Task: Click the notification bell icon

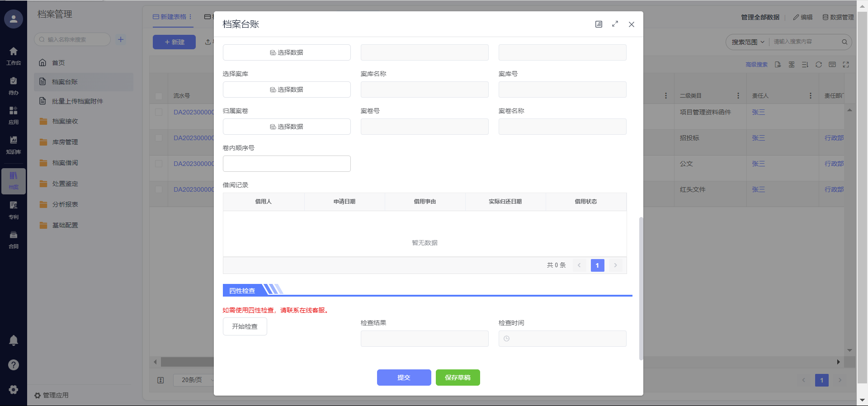Action: (x=14, y=340)
